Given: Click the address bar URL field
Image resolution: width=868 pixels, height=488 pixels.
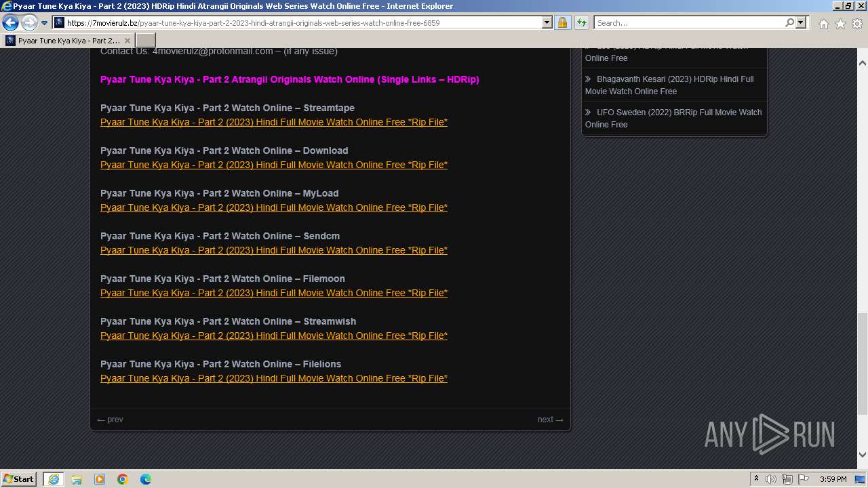Looking at the screenshot, I should tap(304, 23).
